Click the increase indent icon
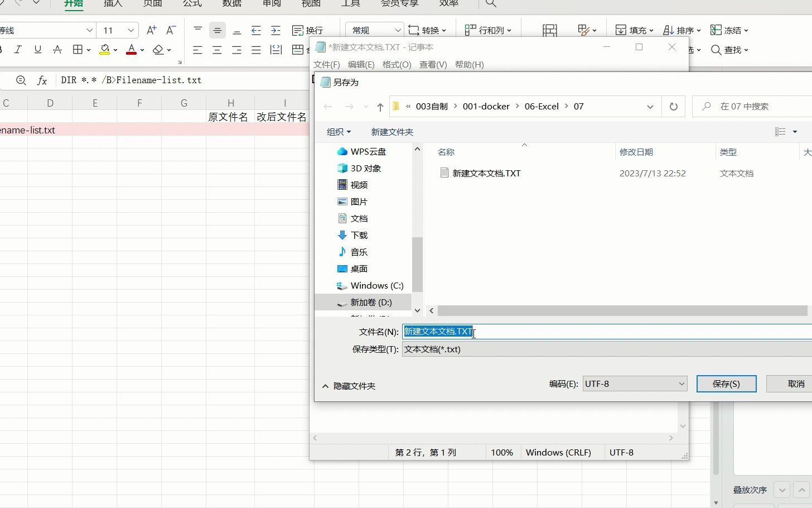Screen dimensions: 812x508 (x=275, y=30)
